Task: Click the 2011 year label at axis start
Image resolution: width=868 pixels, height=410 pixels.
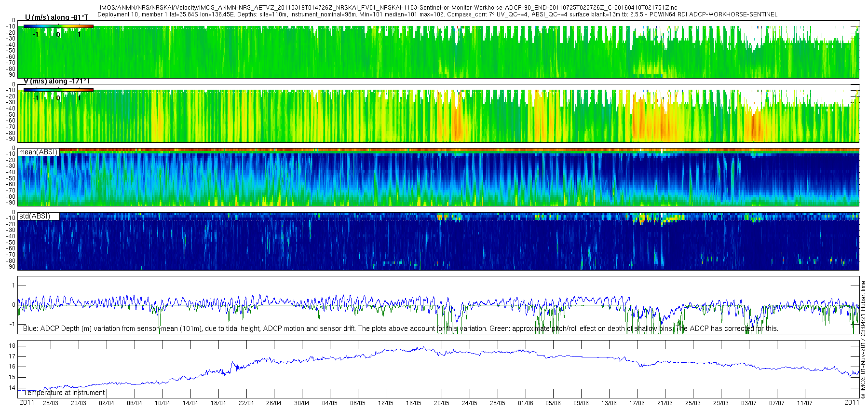Action: 27,402
